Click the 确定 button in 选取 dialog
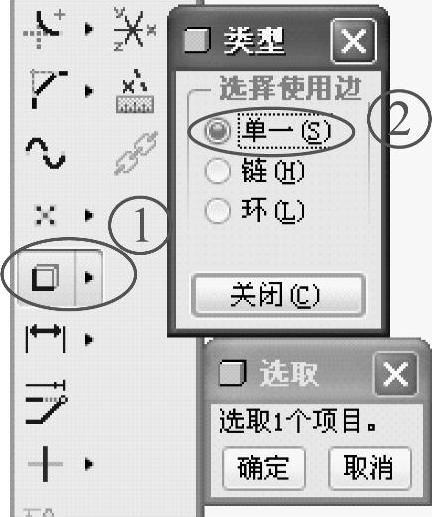432x517 pixels. click(x=263, y=468)
